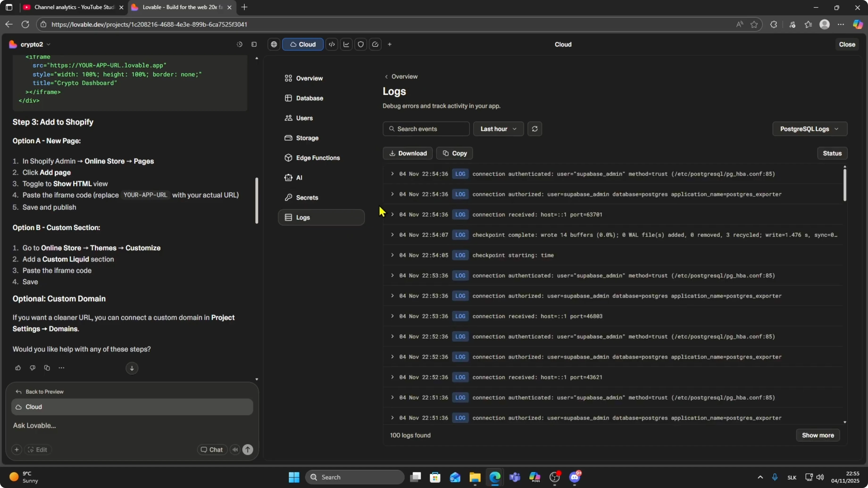This screenshot has width=868, height=488.
Task: Click Show more logs
Action: (x=818, y=435)
